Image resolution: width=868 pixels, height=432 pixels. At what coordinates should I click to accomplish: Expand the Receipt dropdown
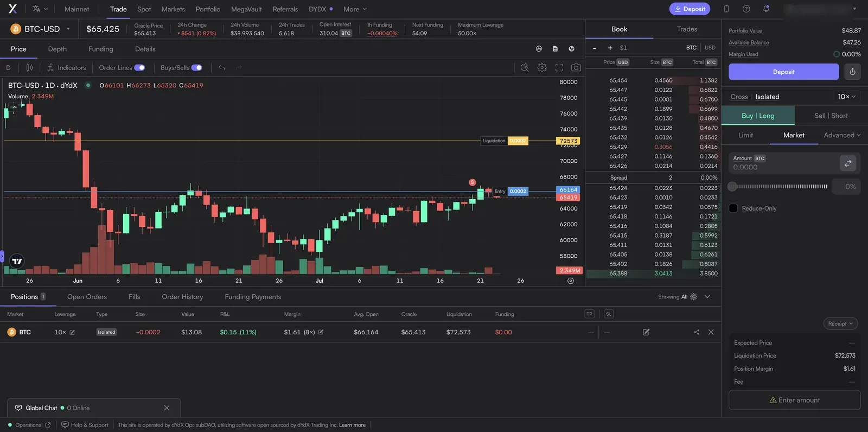840,323
